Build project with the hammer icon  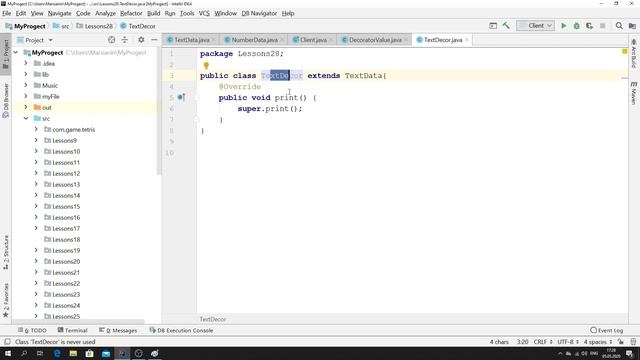[x=506, y=26]
